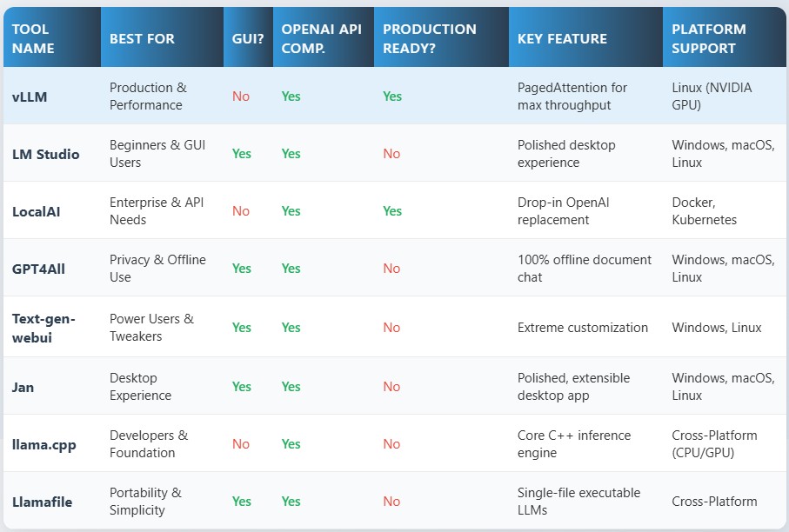Select the Text-gen-webui tool name
The image size is (789, 532).
tap(43, 328)
